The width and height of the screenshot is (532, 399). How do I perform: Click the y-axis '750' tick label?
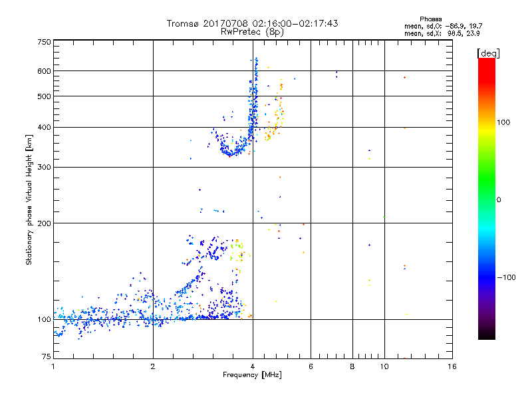coord(44,42)
